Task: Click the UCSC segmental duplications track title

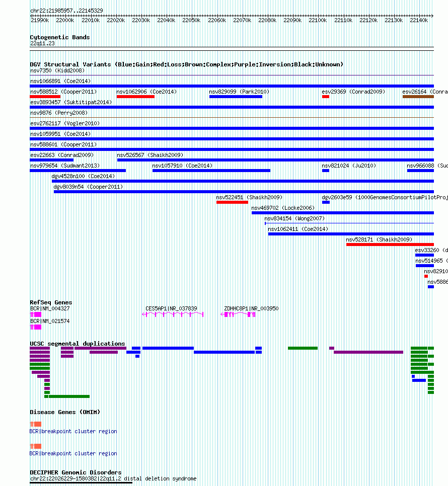Action: click(x=78, y=344)
